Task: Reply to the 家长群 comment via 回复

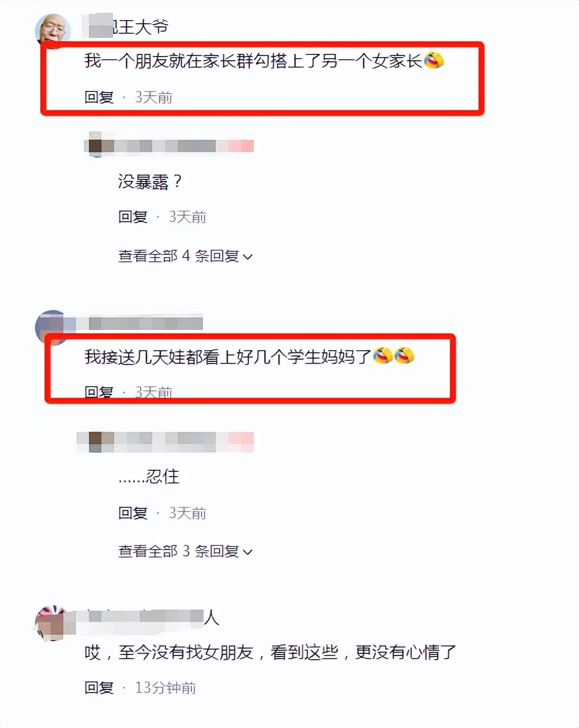Action: tap(99, 97)
